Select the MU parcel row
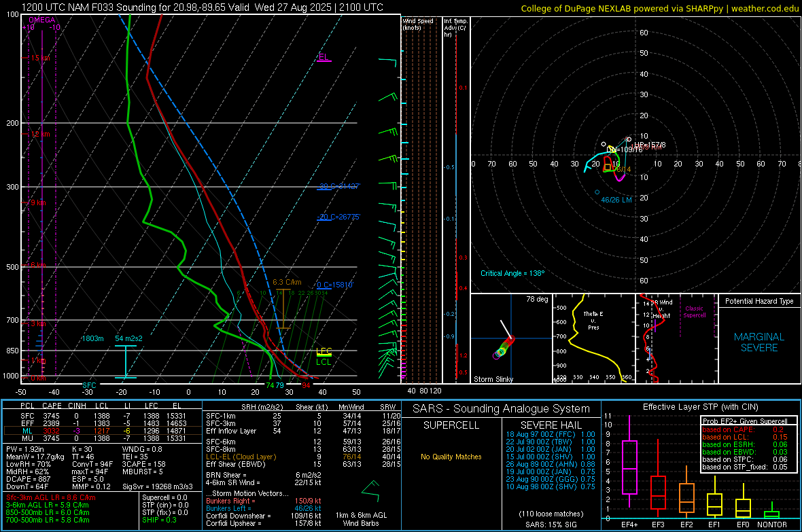The width and height of the screenshot is (802, 532). [x=103, y=438]
